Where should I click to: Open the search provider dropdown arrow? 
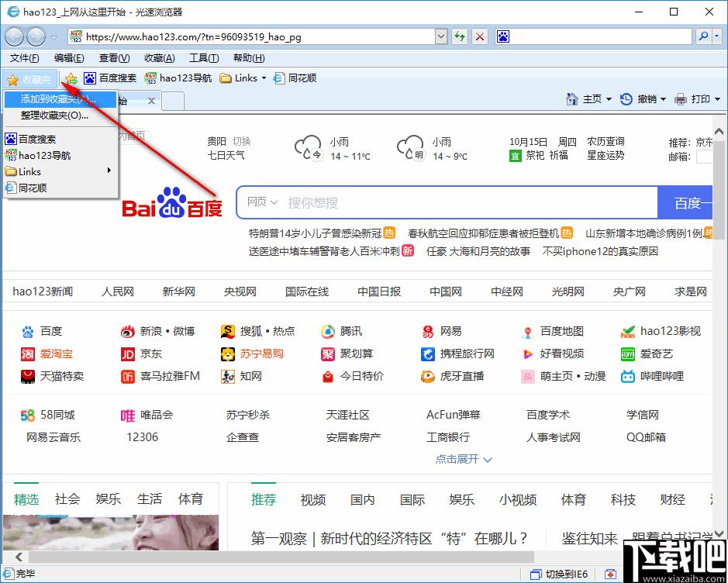(x=717, y=36)
